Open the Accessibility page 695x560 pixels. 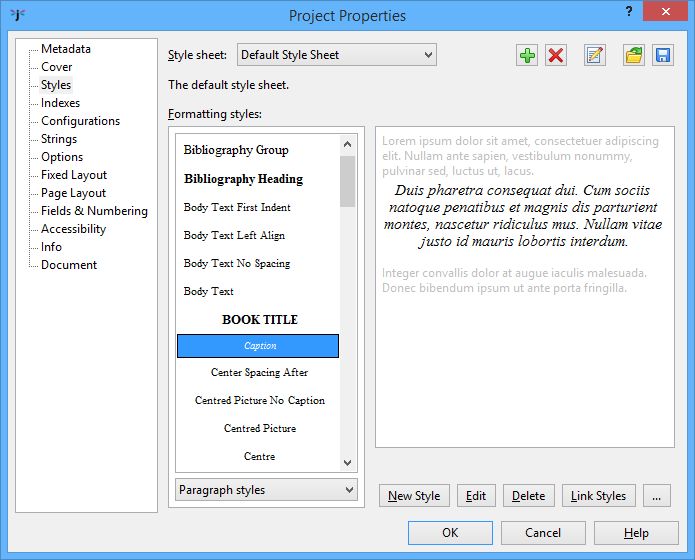pos(73,229)
